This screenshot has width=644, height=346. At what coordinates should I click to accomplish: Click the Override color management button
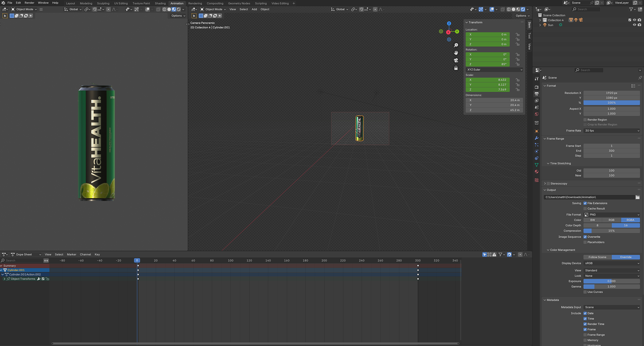626,257
